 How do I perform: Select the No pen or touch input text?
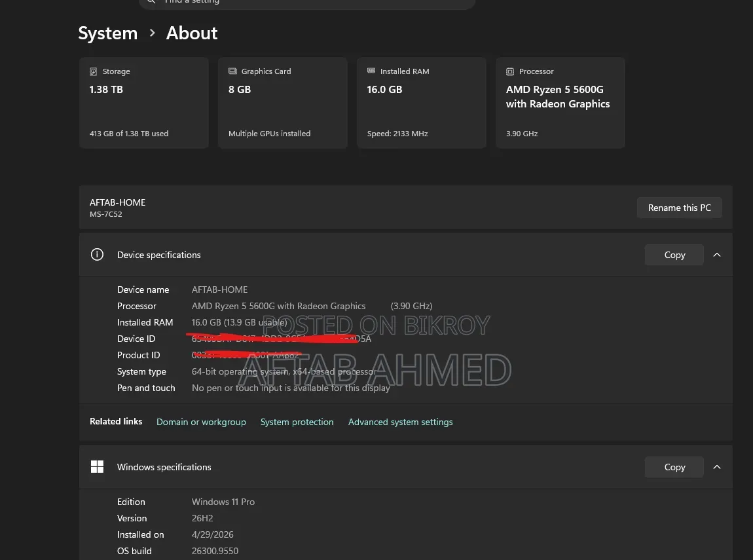(x=291, y=388)
